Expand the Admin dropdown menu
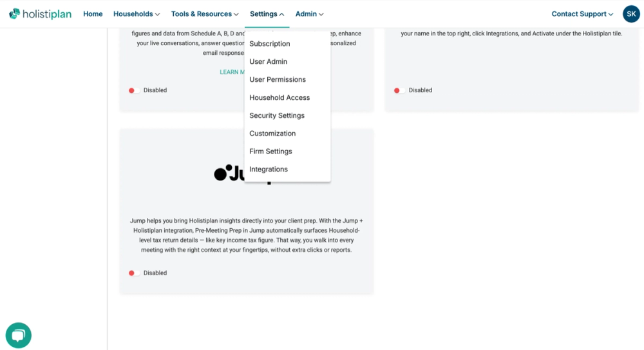The width and height of the screenshot is (644, 350). pyautogui.click(x=309, y=14)
